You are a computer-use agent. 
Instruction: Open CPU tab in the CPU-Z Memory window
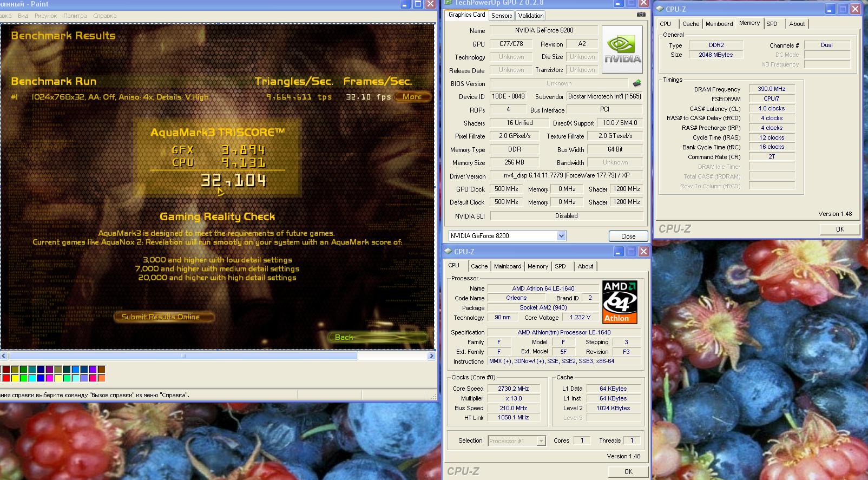[x=666, y=24]
